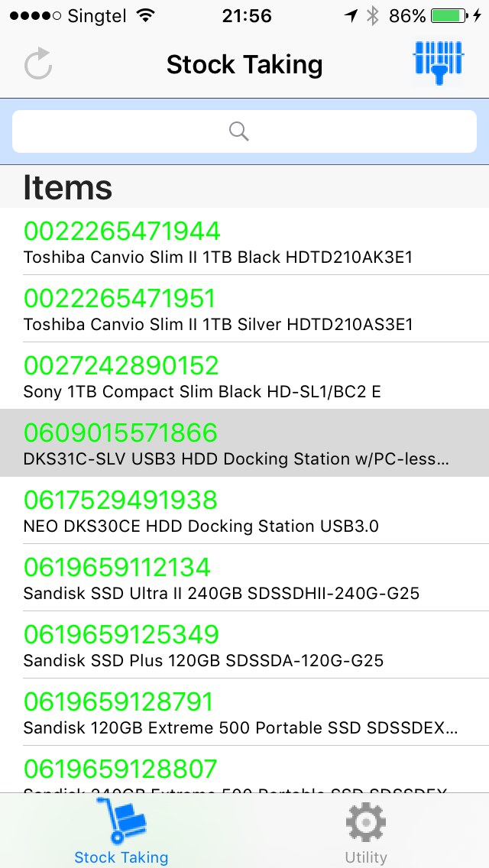Open the barcode scanner icon
Image resolution: width=489 pixels, height=868 pixels.
coord(439,62)
